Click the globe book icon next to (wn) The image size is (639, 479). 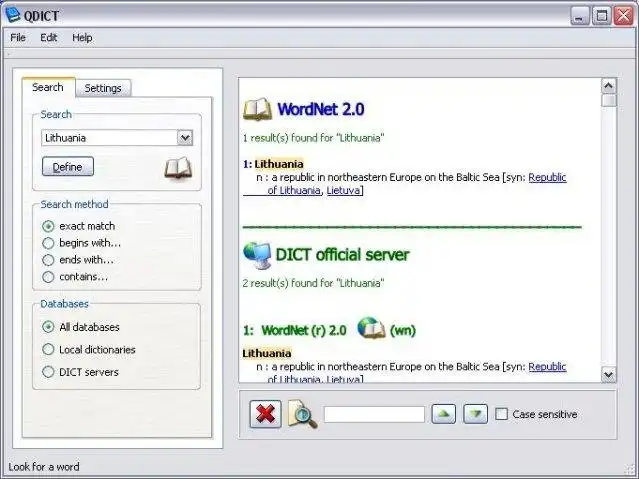pos(371,328)
